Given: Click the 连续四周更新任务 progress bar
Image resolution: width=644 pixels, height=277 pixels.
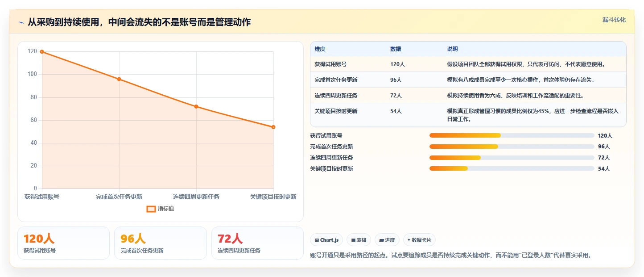Looking at the screenshot, I should point(512,158).
